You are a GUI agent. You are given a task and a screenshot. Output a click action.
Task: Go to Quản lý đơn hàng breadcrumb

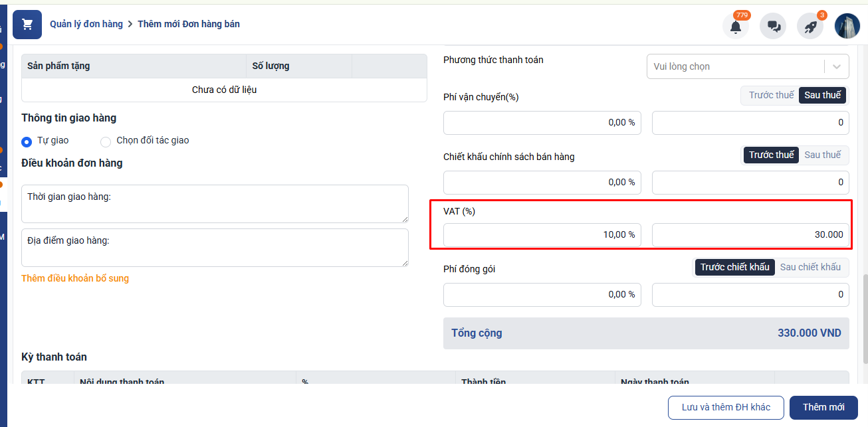(x=86, y=24)
